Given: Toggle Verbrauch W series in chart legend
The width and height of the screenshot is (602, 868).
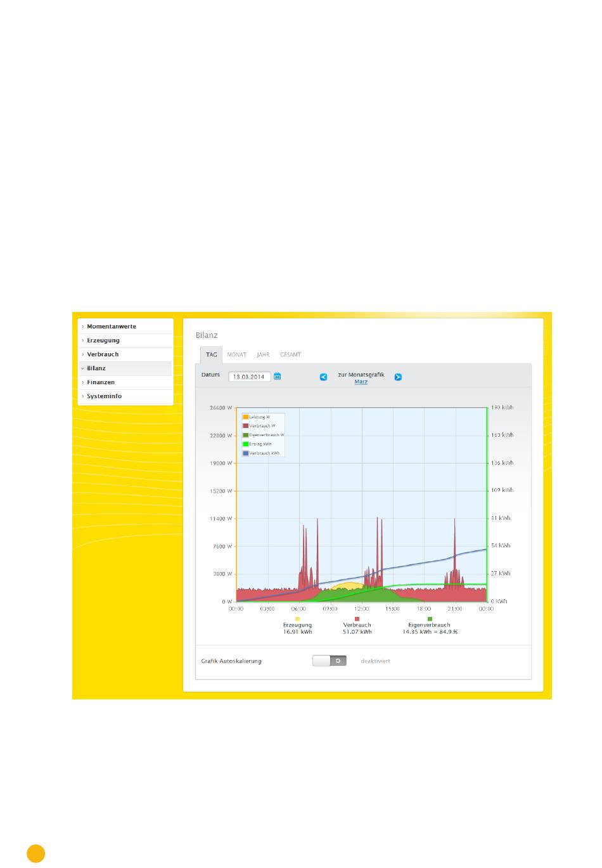Looking at the screenshot, I should [x=259, y=426].
